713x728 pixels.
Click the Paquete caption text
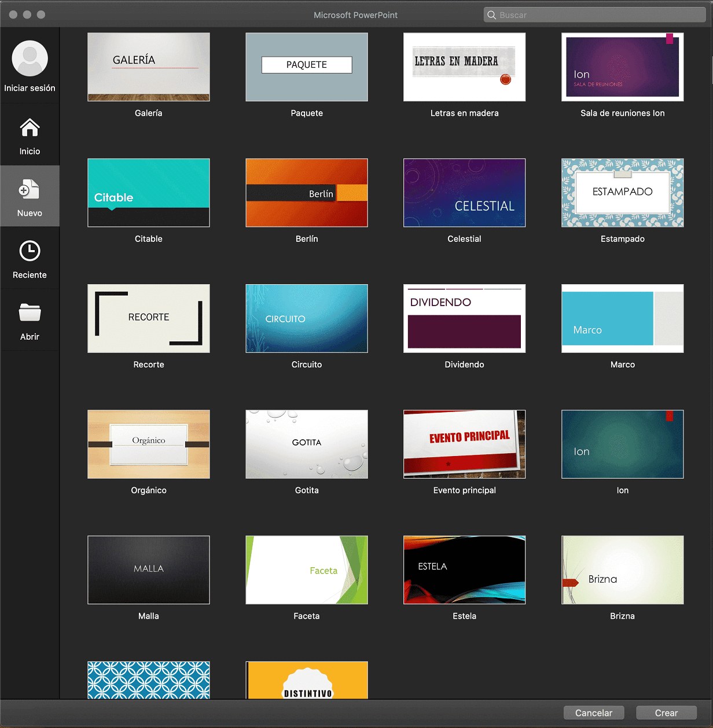pos(307,113)
